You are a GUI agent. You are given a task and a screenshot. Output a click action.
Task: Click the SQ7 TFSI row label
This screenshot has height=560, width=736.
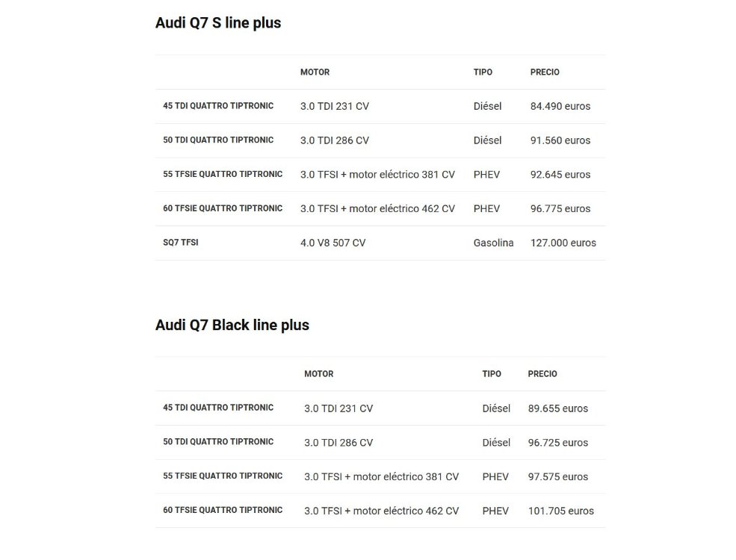pos(181,243)
